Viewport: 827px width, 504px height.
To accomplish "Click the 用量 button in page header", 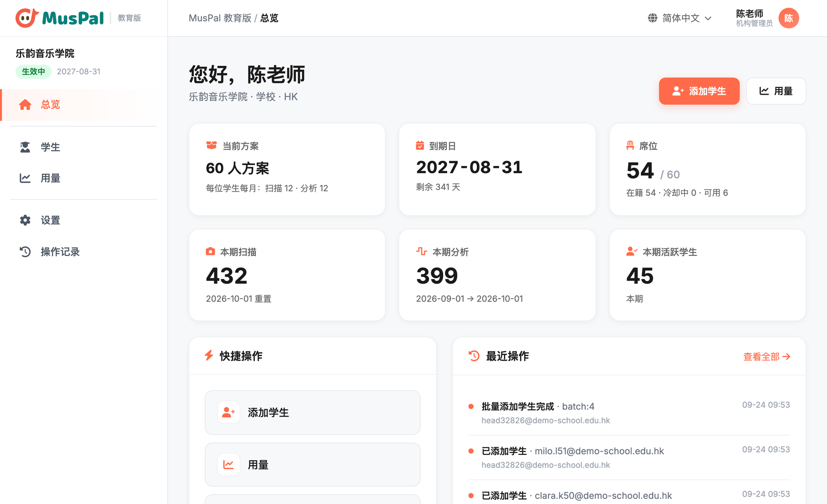I will click(776, 91).
